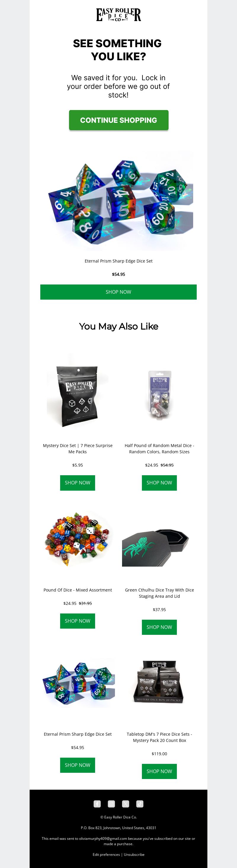This screenshot has height=868, width=237.
Task: Open the Instagram icon link
Action: click(111, 804)
